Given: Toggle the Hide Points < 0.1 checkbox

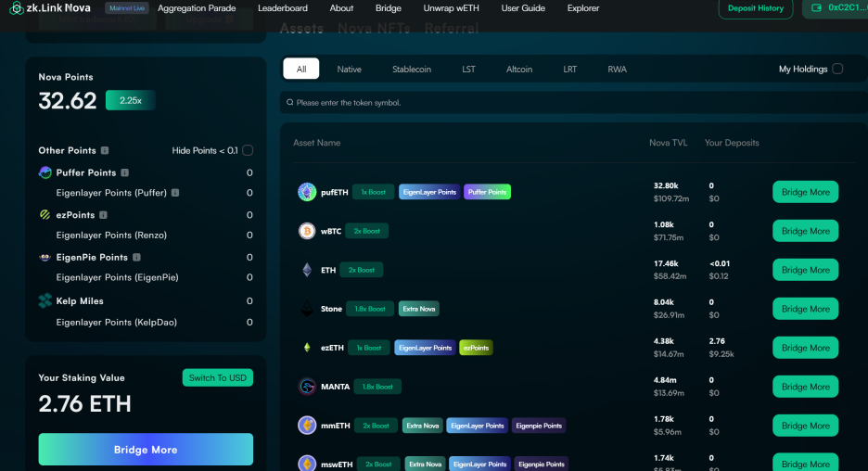Looking at the screenshot, I should coord(248,150).
